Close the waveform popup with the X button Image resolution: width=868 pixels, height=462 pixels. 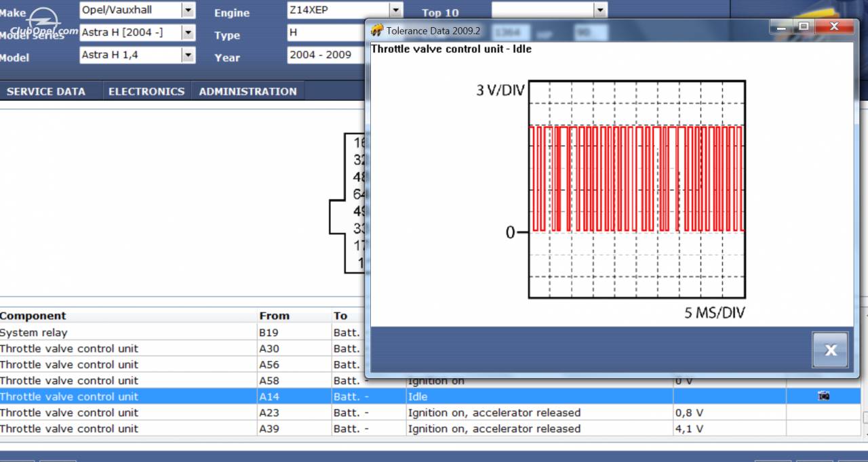pos(830,350)
